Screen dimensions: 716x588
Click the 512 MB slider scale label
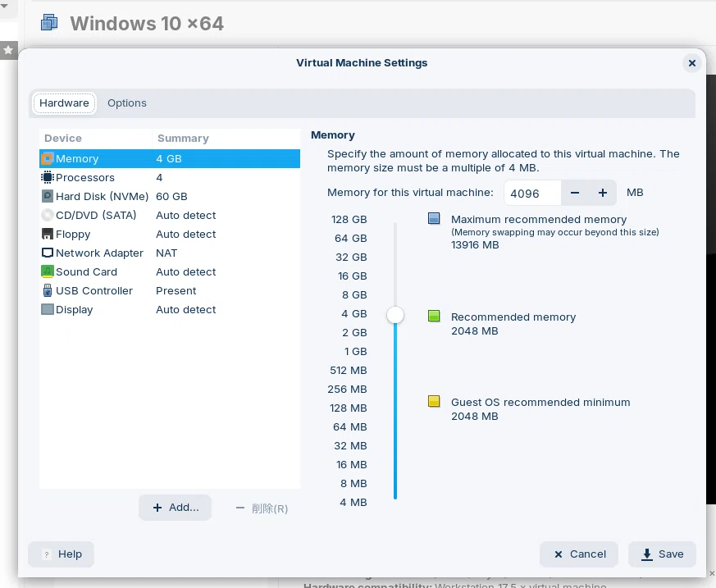coord(349,370)
